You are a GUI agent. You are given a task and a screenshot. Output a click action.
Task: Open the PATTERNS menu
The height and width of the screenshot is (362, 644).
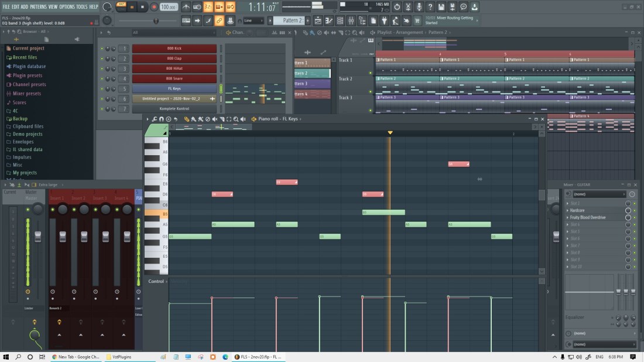coord(39,6)
